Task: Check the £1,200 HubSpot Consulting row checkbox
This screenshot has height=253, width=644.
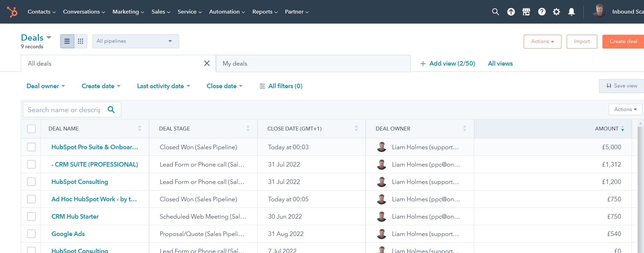Action: point(32,182)
